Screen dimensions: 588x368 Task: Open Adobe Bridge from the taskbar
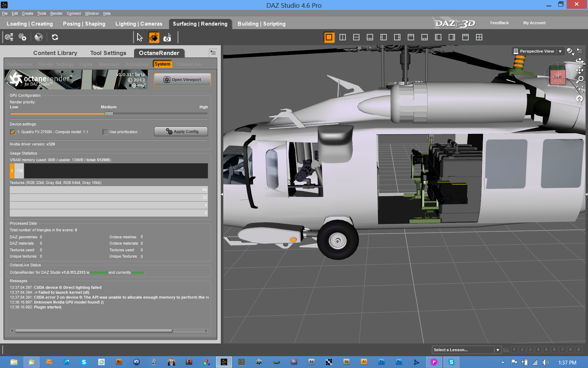(119, 362)
